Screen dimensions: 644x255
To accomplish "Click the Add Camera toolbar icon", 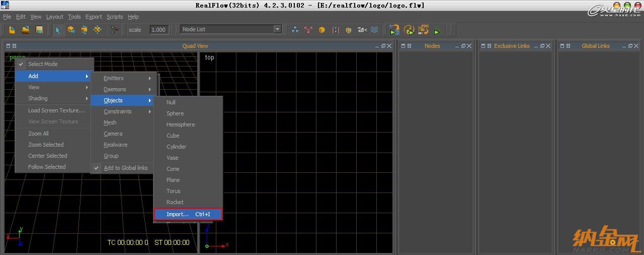I will pyautogui.click(x=362, y=30).
